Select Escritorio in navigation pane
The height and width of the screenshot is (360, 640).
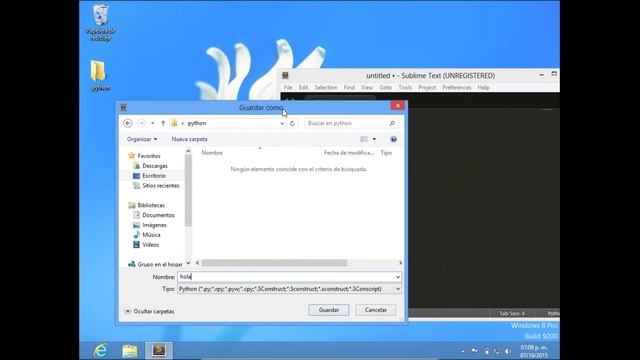click(149, 176)
